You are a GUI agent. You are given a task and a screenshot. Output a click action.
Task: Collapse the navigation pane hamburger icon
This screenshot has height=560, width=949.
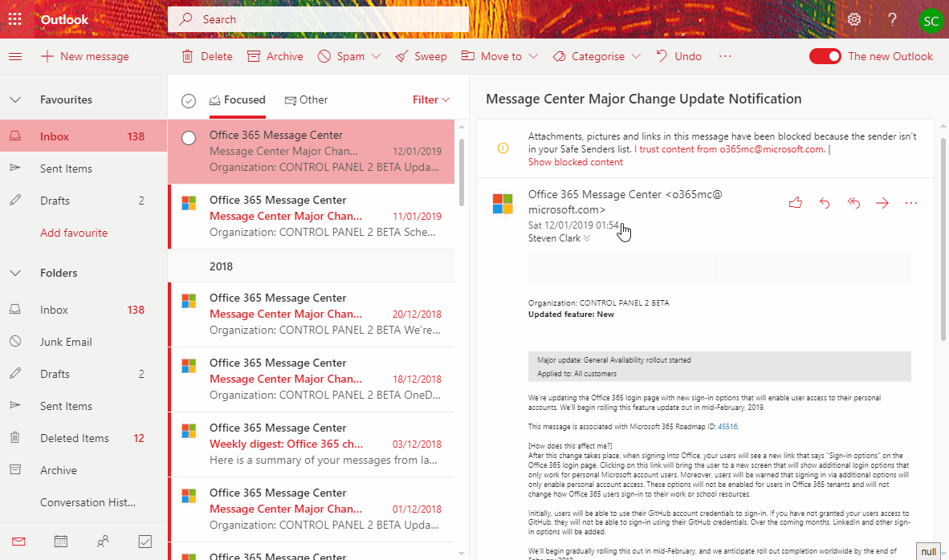(x=15, y=56)
